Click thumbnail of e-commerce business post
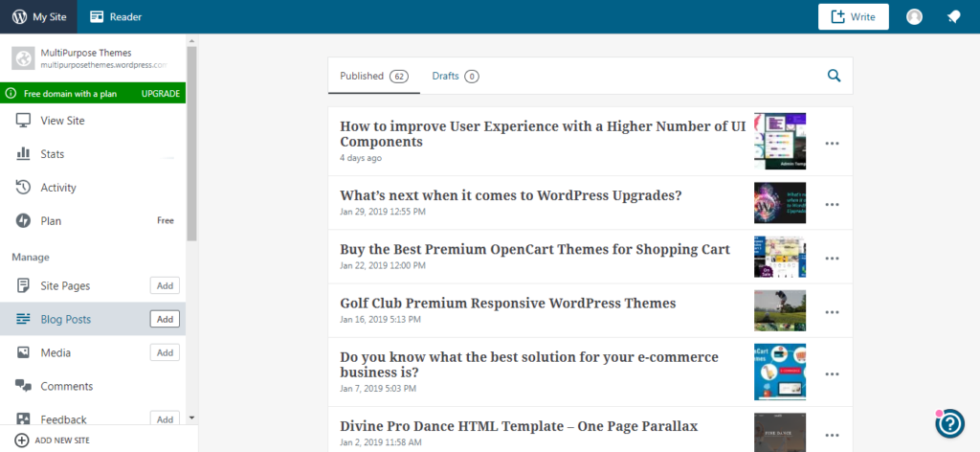 pos(780,372)
